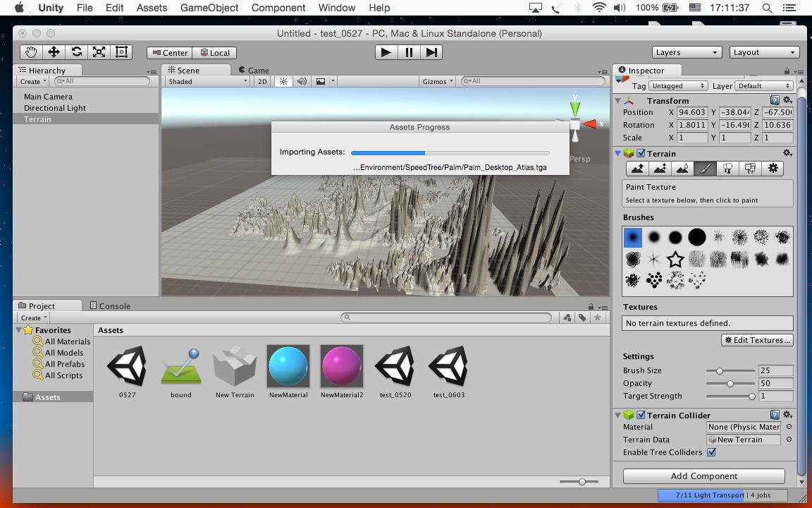
Task: Switch to the Console tab
Action: pos(114,306)
